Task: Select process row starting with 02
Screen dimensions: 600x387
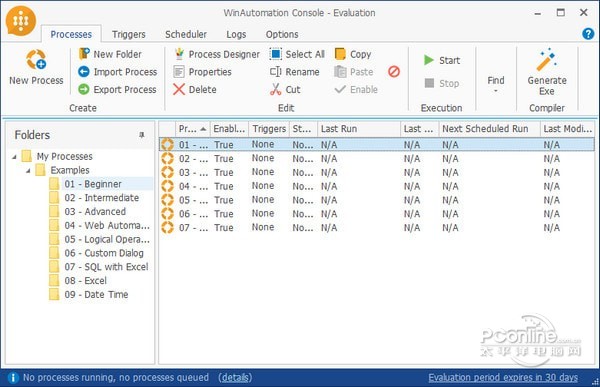Action: (377, 158)
